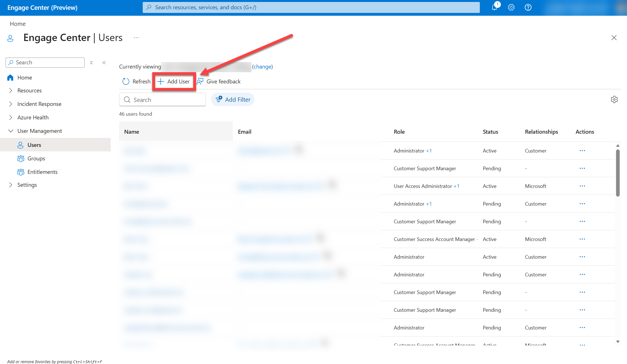This screenshot has height=364, width=627.
Task: Open actions menu for Administrator +1 Pending row
Action: [x=582, y=204]
